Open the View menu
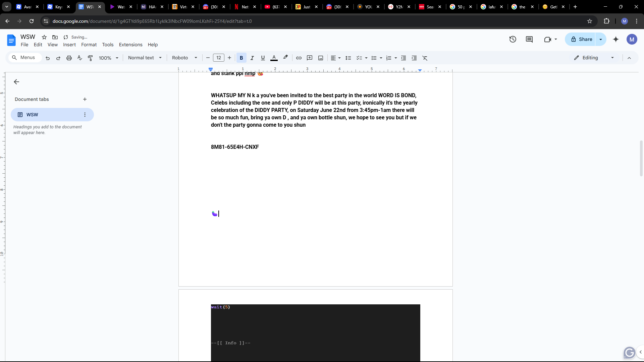 tap(53, 45)
